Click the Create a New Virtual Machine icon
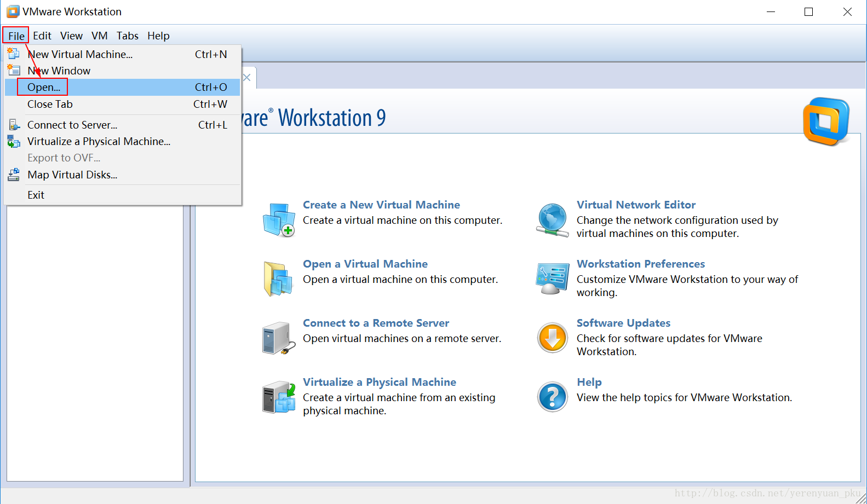This screenshot has width=867, height=504. pyautogui.click(x=279, y=219)
